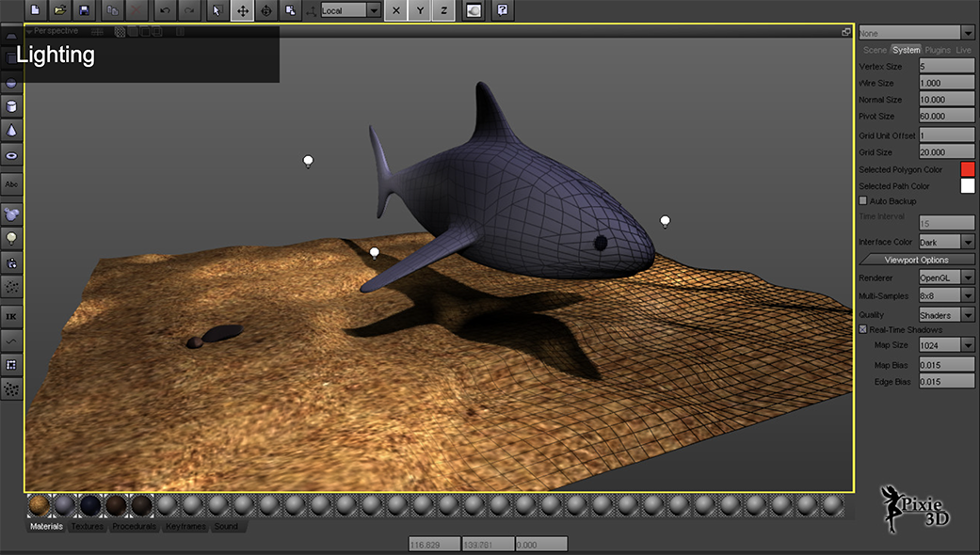980x555 pixels.
Task: Click the light bulb lighting tool
Action: point(11,238)
